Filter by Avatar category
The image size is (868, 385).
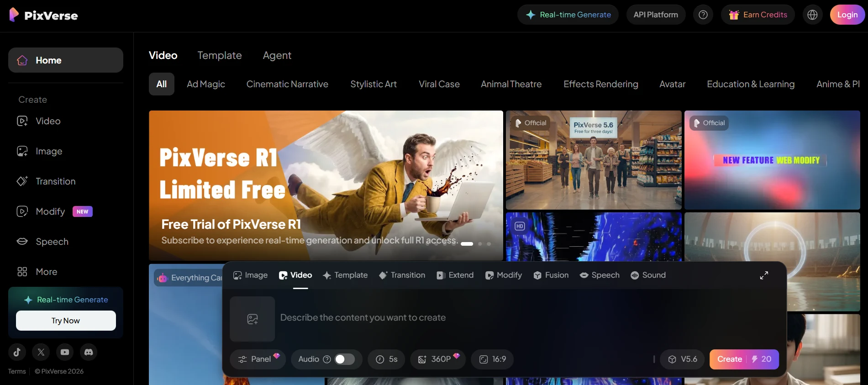[673, 84]
